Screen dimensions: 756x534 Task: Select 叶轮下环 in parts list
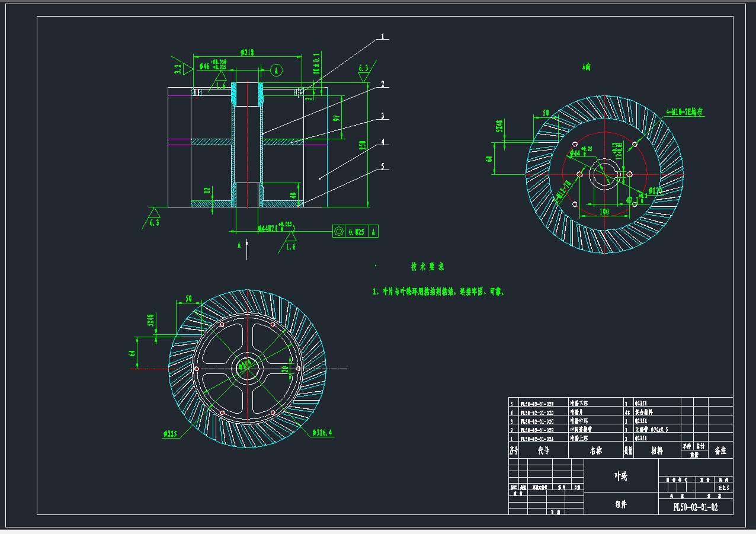coord(579,402)
